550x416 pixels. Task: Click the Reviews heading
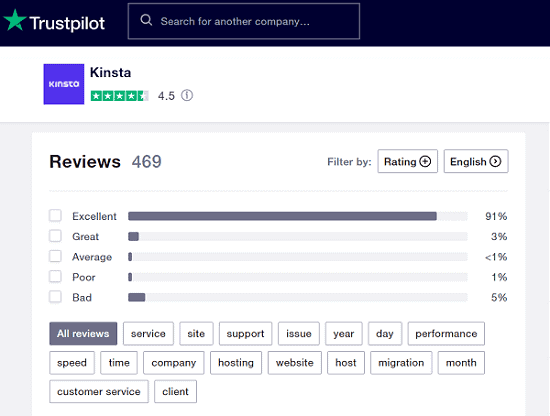(85, 162)
